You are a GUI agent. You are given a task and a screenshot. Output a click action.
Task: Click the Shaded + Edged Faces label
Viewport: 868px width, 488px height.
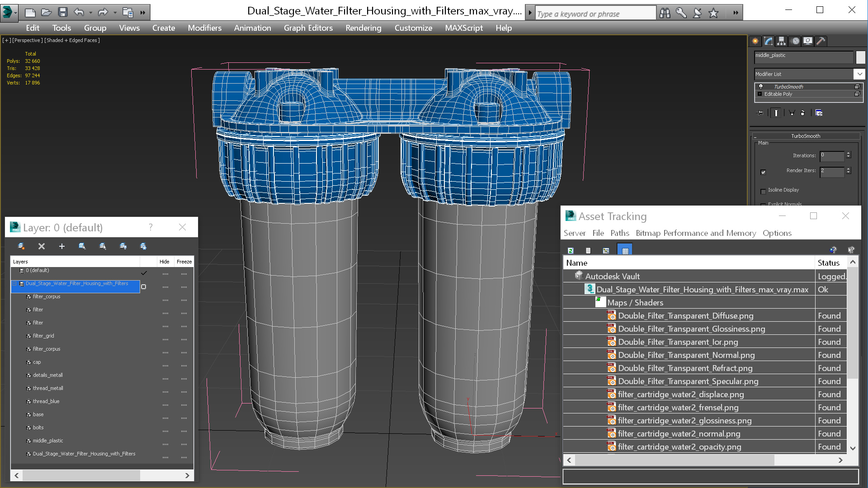[72, 40]
